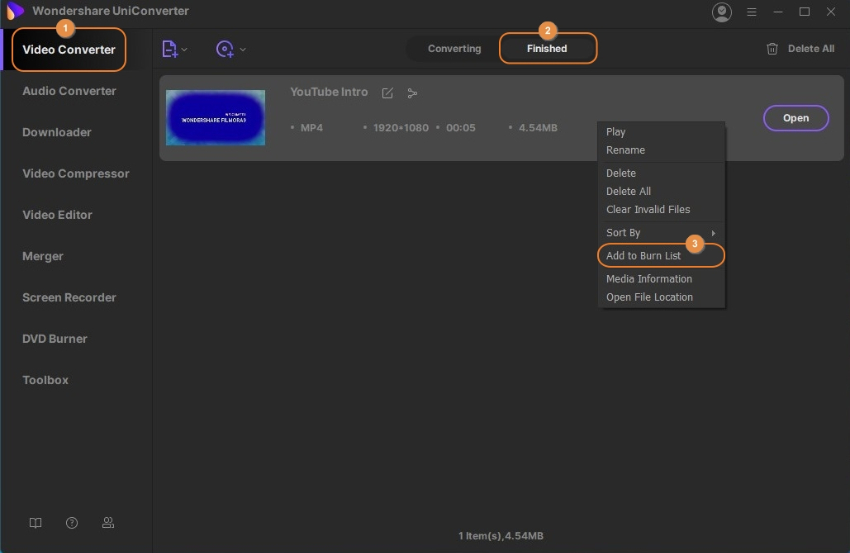Expand the Sort By submenu

660,233
